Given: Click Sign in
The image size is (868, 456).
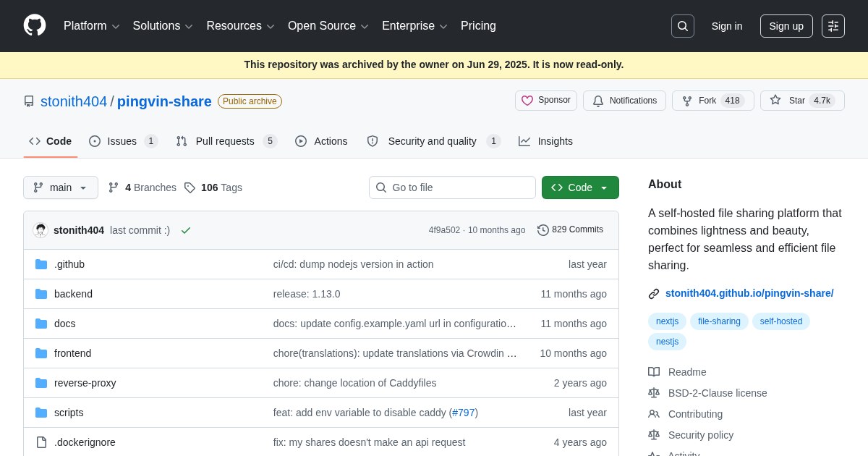Looking at the screenshot, I should pos(727,26).
